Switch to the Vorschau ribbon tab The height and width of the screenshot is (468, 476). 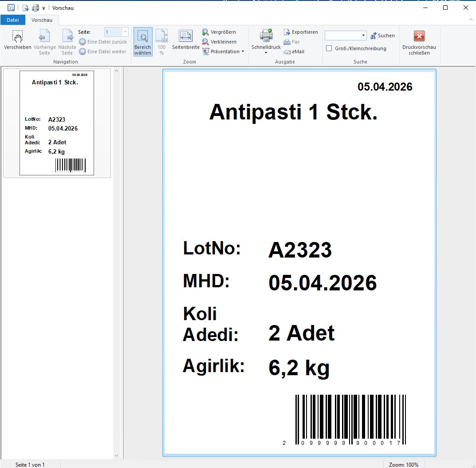42,20
